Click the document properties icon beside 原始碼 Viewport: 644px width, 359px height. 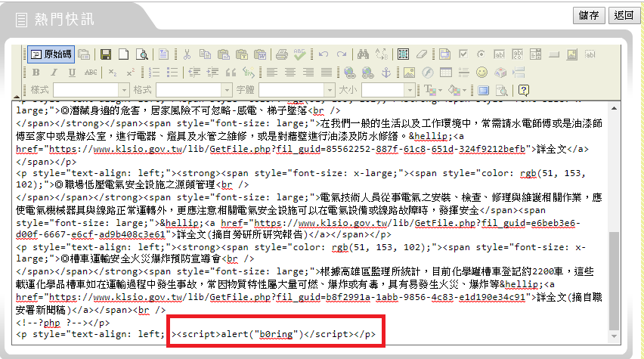coord(84,54)
